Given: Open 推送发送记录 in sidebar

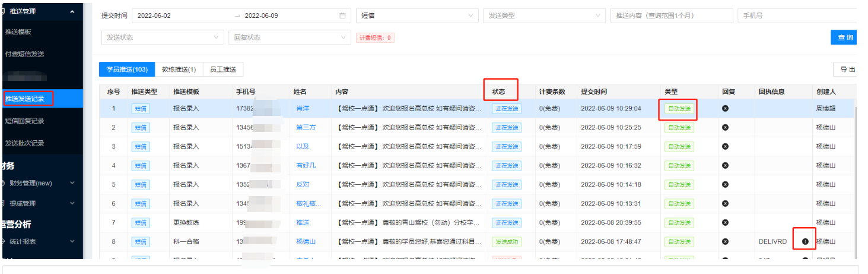Looking at the screenshot, I should point(24,99).
